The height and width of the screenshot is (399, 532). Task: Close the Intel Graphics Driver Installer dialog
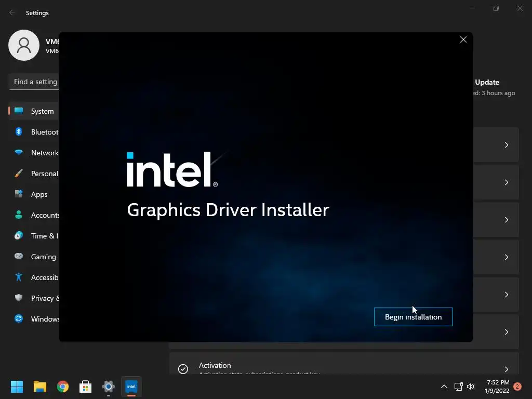pyautogui.click(x=463, y=39)
